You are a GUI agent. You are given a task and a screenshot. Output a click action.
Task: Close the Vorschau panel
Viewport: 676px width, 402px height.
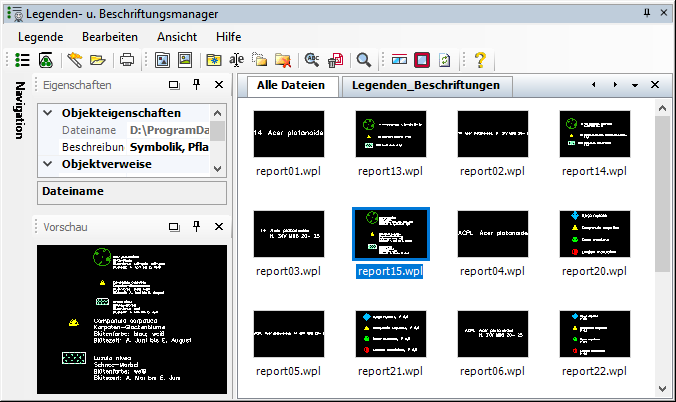point(218,227)
